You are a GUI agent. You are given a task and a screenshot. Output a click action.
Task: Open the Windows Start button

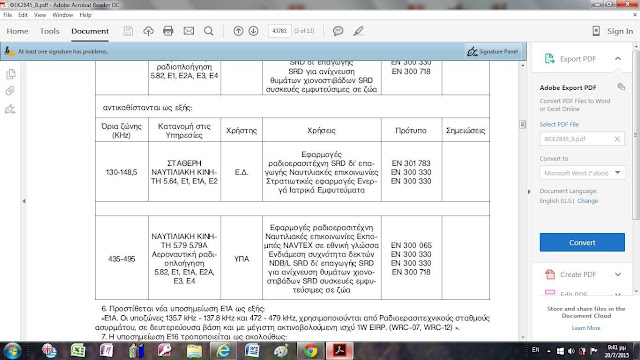click(12, 351)
